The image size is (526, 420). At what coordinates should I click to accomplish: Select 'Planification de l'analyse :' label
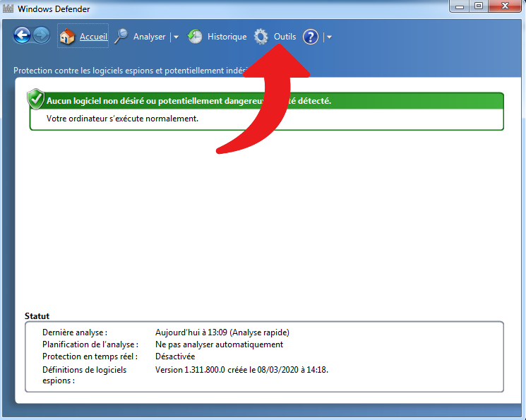90,344
